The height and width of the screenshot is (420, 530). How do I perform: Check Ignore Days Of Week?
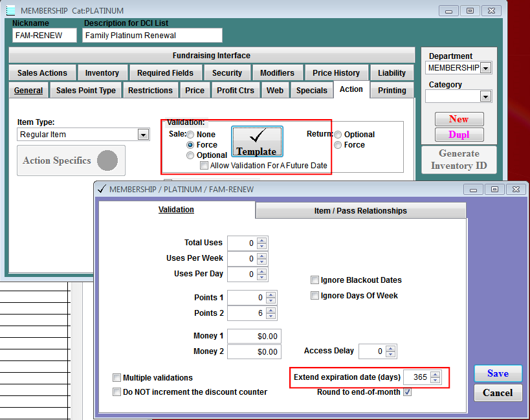[315, 295]
